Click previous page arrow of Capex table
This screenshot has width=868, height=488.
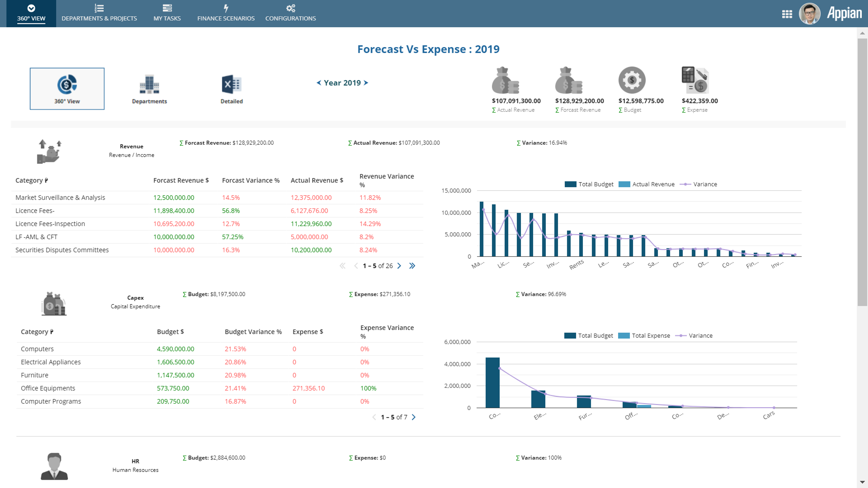374,418
